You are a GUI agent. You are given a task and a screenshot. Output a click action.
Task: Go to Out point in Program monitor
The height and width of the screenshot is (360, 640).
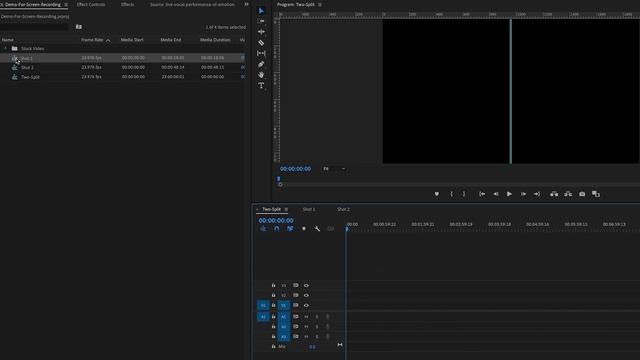coord(537,194)
